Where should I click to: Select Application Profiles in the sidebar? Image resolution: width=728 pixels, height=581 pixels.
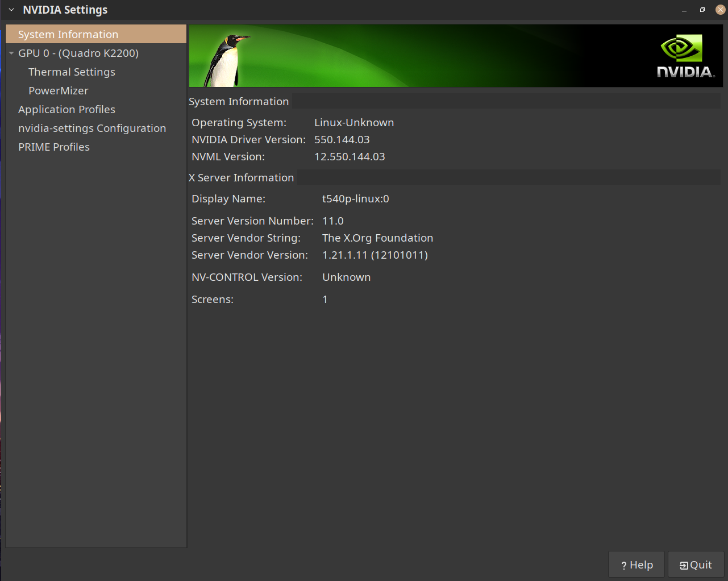coord(66,109)
